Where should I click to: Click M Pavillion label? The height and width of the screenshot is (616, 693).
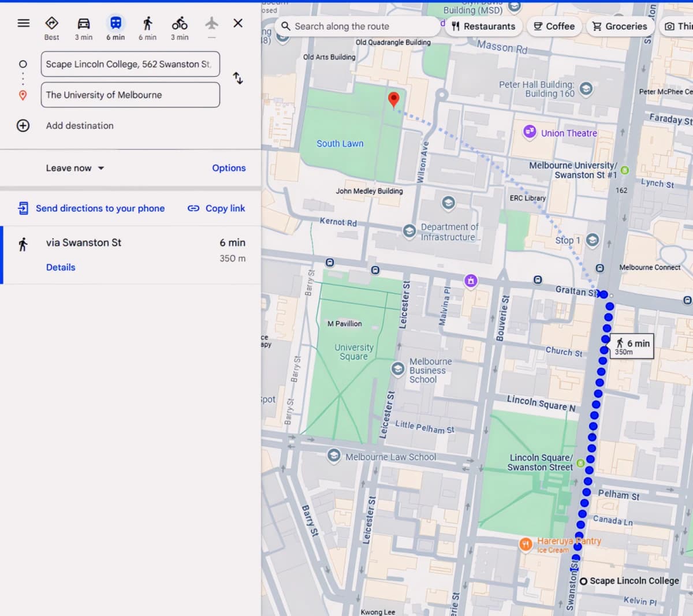(x=345, y=324)
